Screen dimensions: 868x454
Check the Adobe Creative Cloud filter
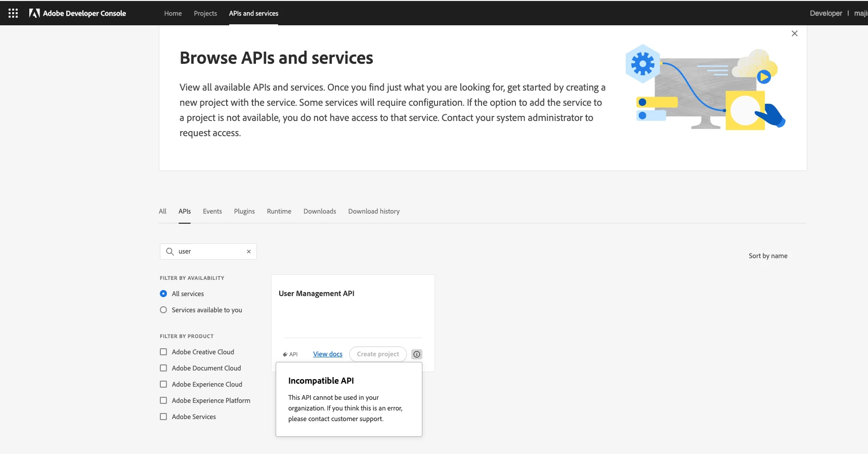coord(163,352)
